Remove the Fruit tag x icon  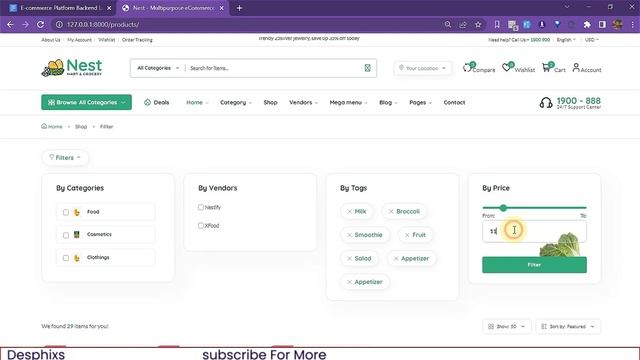pyautogui.click(x=407, y=235)
